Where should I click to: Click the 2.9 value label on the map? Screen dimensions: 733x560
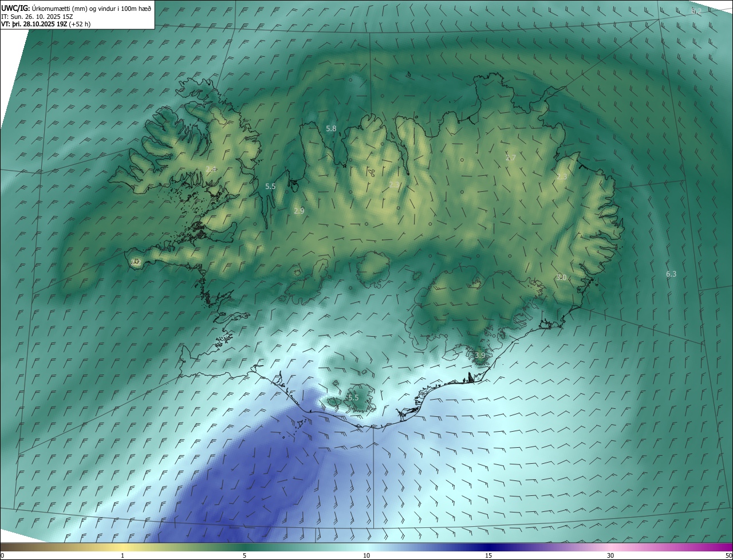coord(299,211)
